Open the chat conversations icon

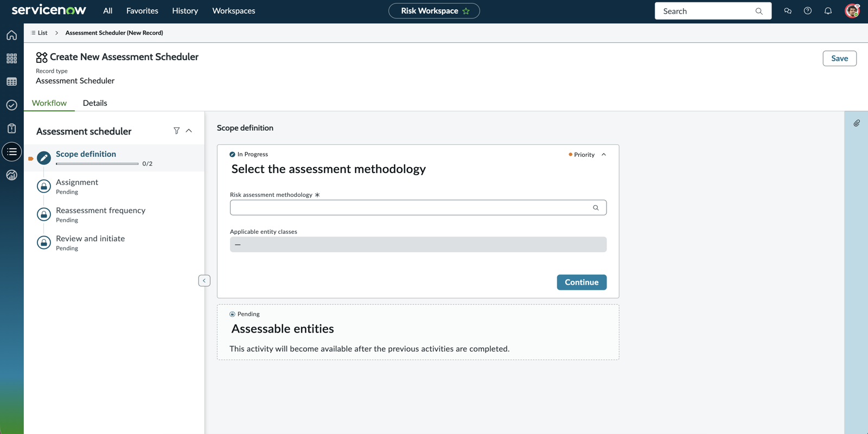coord(788,11)
